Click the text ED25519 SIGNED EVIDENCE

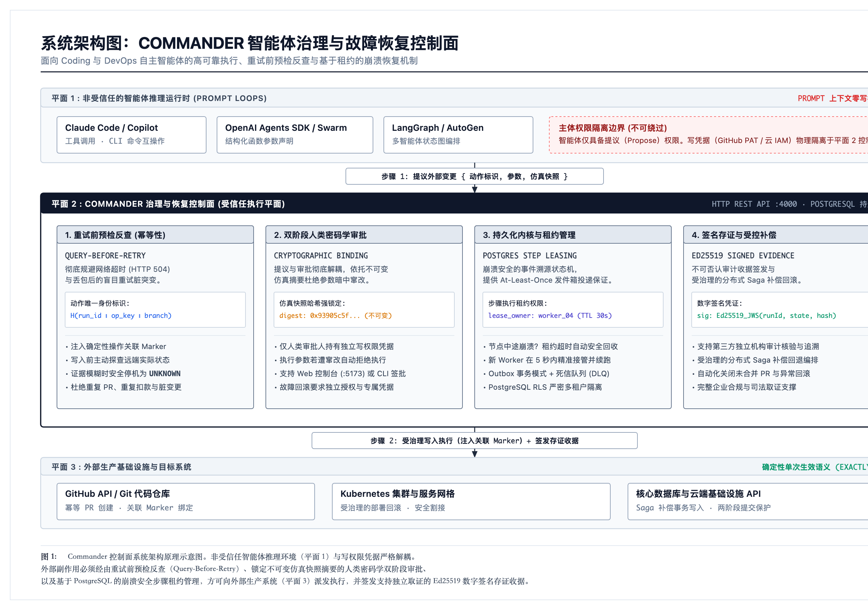click(743, 256)
